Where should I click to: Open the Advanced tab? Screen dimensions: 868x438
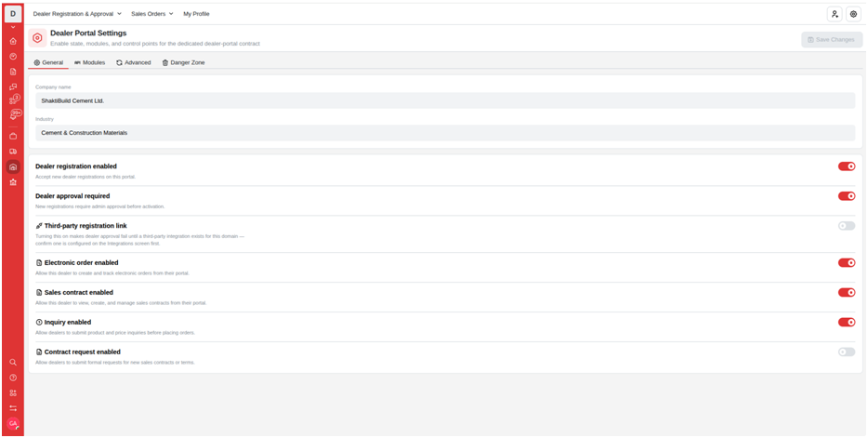pos(134,62)
